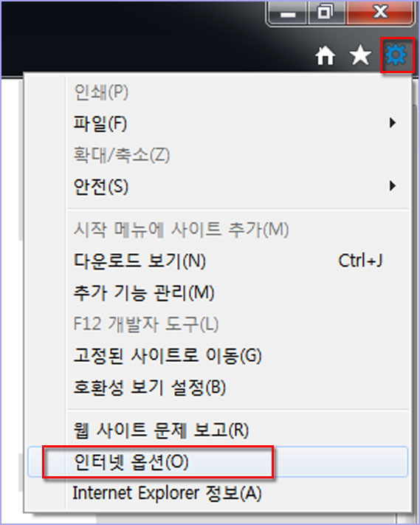420x525 pixels.
Task: Open 다운로드 보기(N) from menu
Action: [218, 261]
